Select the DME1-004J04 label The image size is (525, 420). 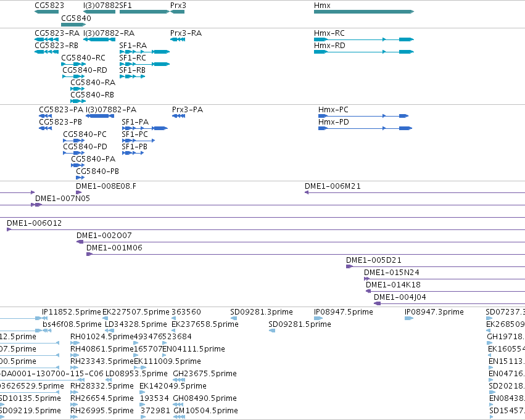400,297
